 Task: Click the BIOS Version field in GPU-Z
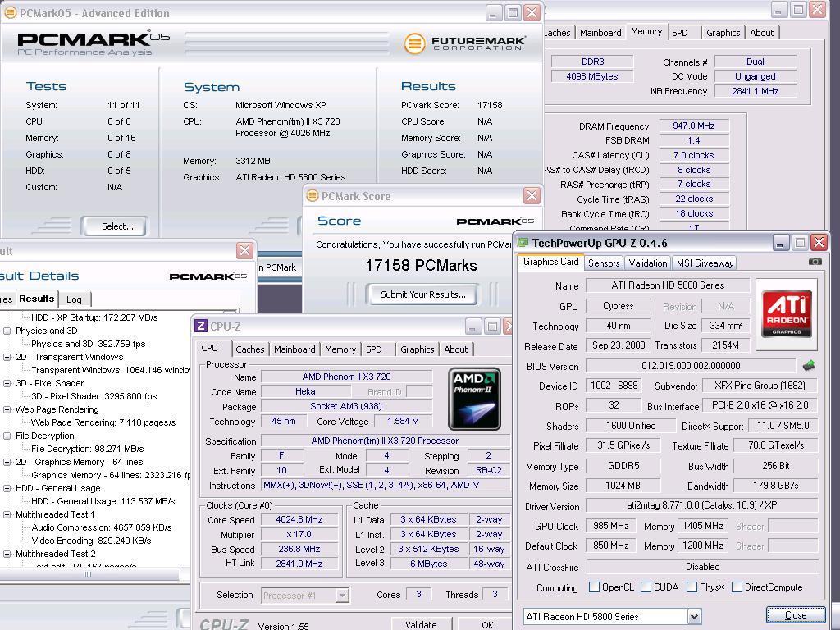691,366
